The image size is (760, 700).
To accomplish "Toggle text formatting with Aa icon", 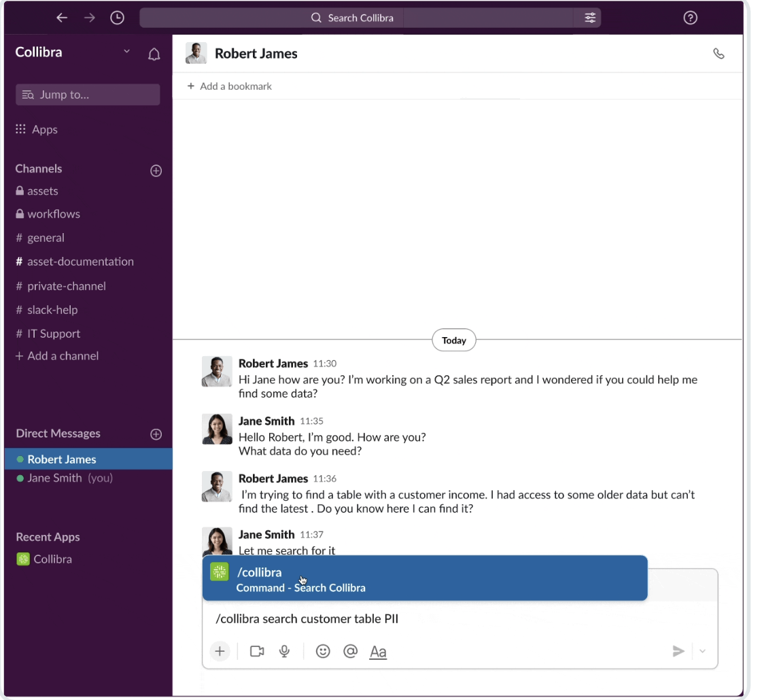I will (378, 652).
